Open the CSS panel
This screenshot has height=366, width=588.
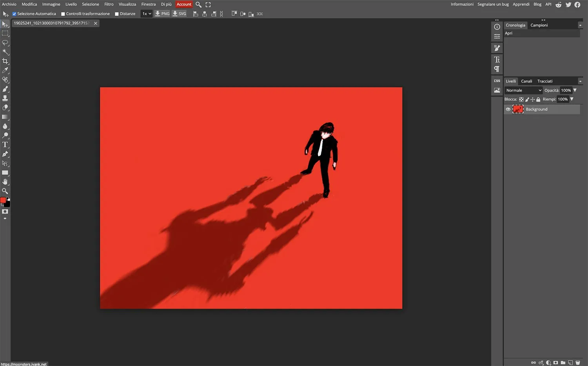coord(497,80)
